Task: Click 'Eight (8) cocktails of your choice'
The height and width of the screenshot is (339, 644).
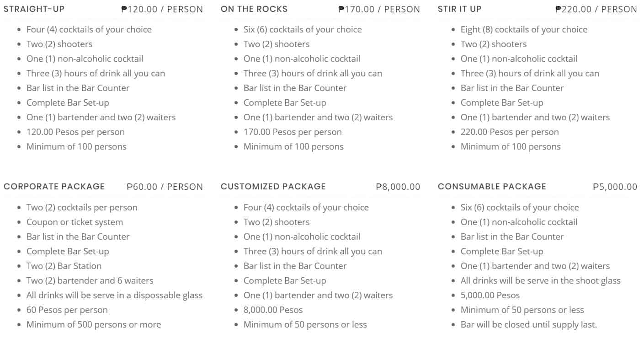Action: pos(524,30)
